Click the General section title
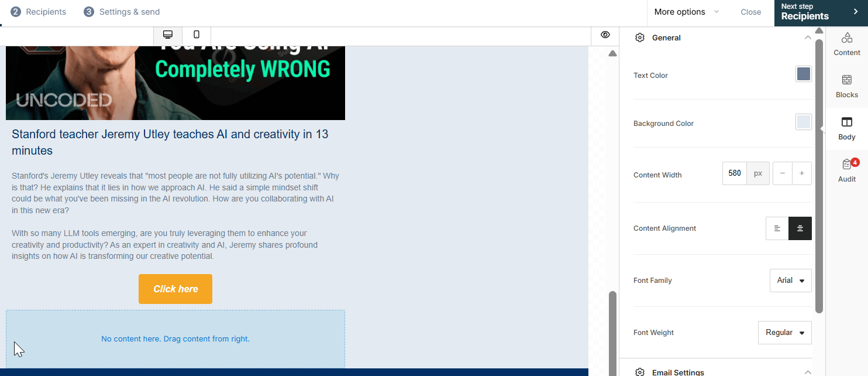Image resolution: width=868 pixels, height=376 pixels. [x=666, y=37]
